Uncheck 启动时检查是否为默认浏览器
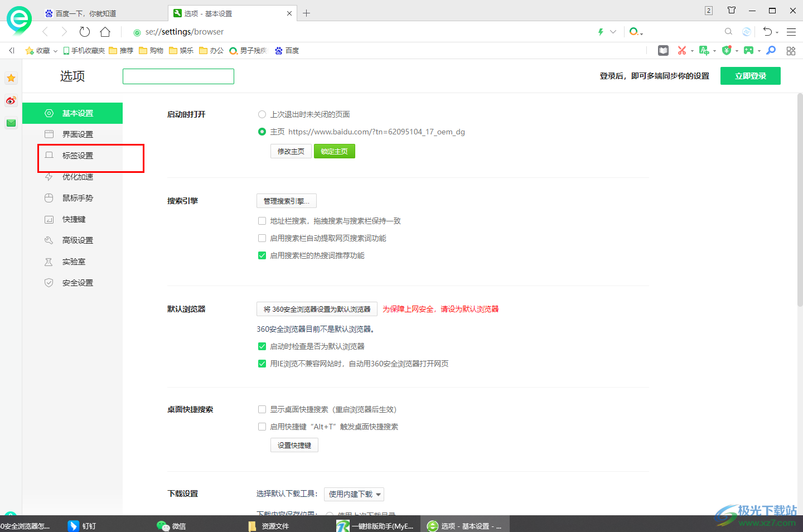803x532 pixels. tap(262, 346)
